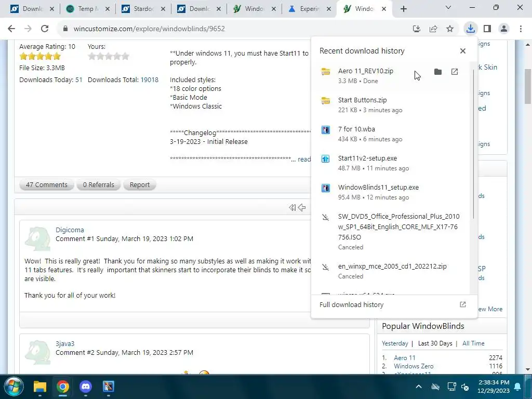Open WindowBlinds app from taskbar

(x=109, y=387)
